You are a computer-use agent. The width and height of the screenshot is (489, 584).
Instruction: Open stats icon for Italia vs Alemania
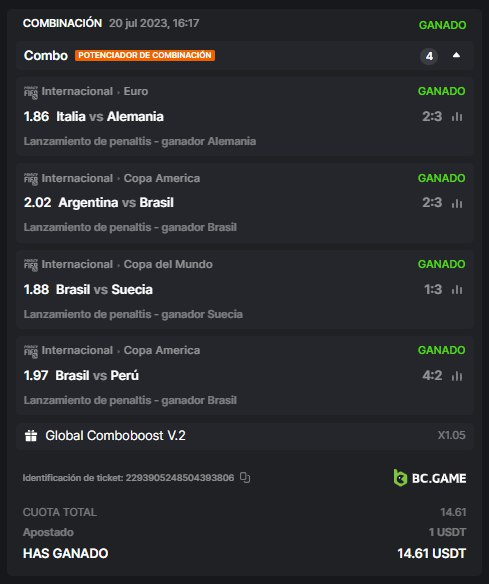point(457,117)
